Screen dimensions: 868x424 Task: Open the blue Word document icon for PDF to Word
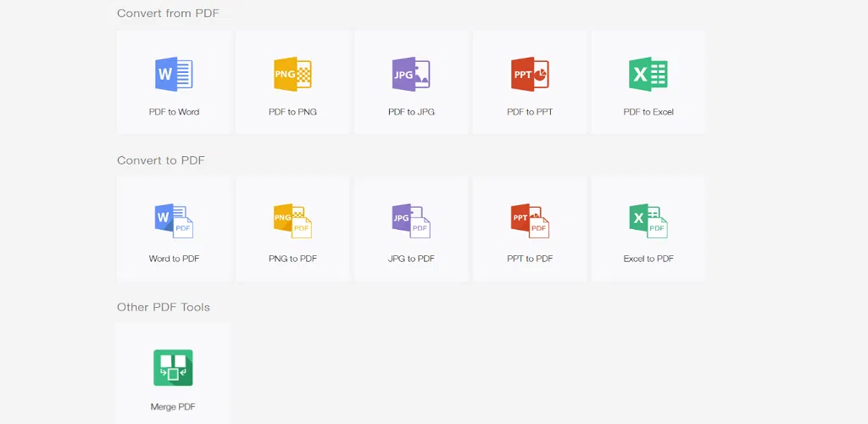click(174, 74)
